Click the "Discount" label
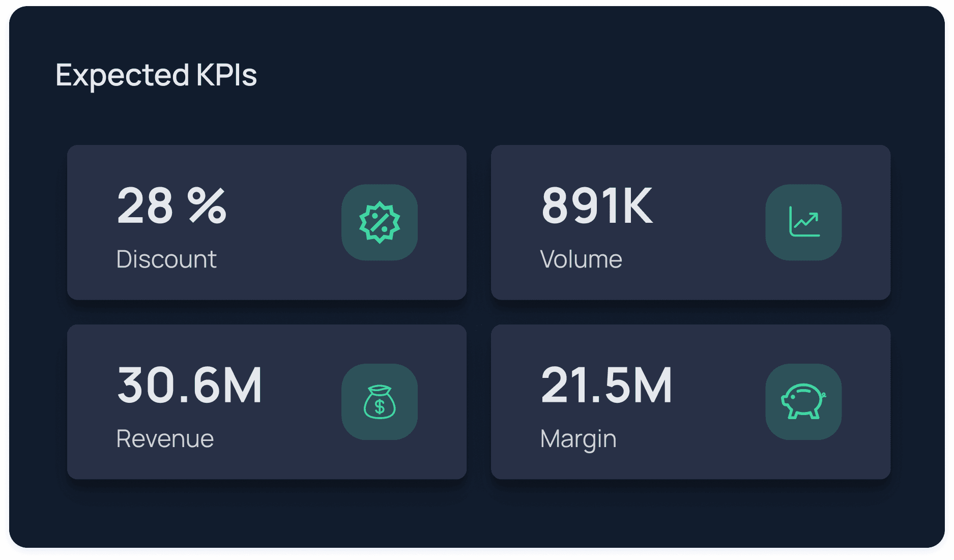This screenshot has width=954, height=560. [x=166, y=259]
